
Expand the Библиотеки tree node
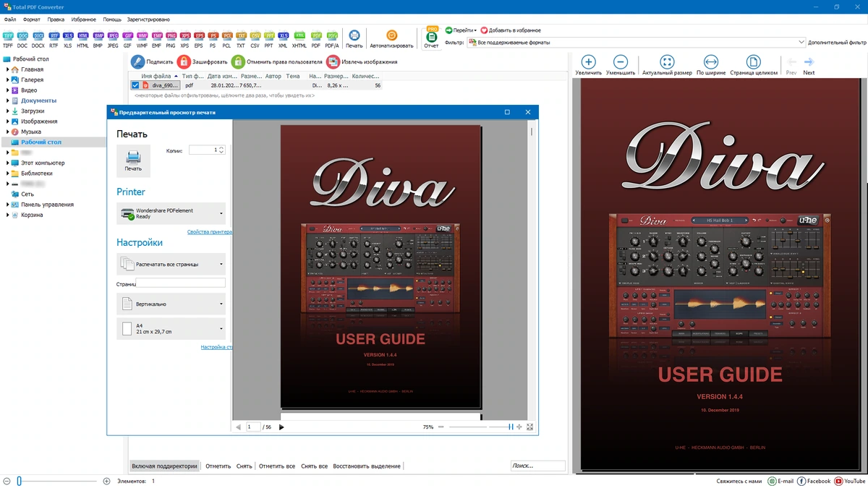(7, 174)
